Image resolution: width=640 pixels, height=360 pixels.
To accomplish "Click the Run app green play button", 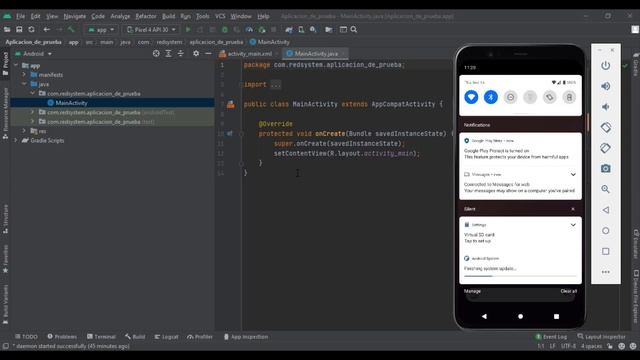I will 188,29.
